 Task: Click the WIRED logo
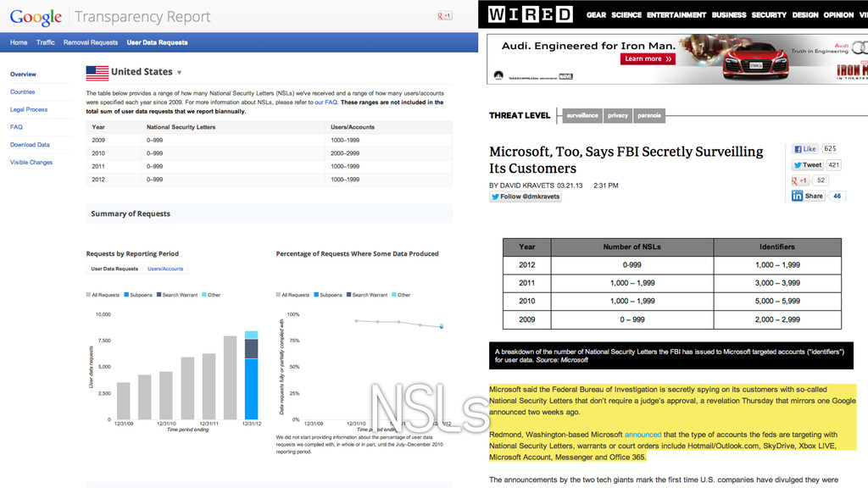click(x=531, y=14)
